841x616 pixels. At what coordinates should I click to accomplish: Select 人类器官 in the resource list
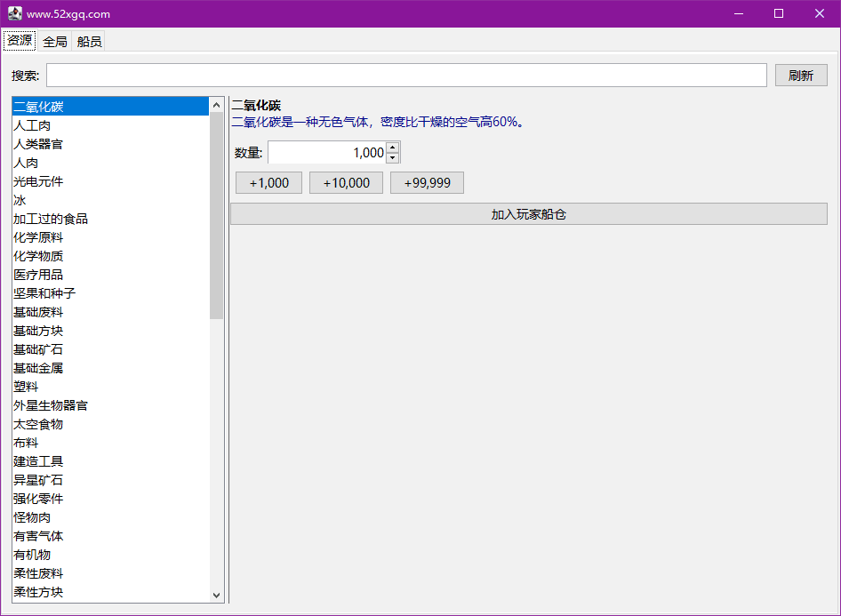pos(110,144)
